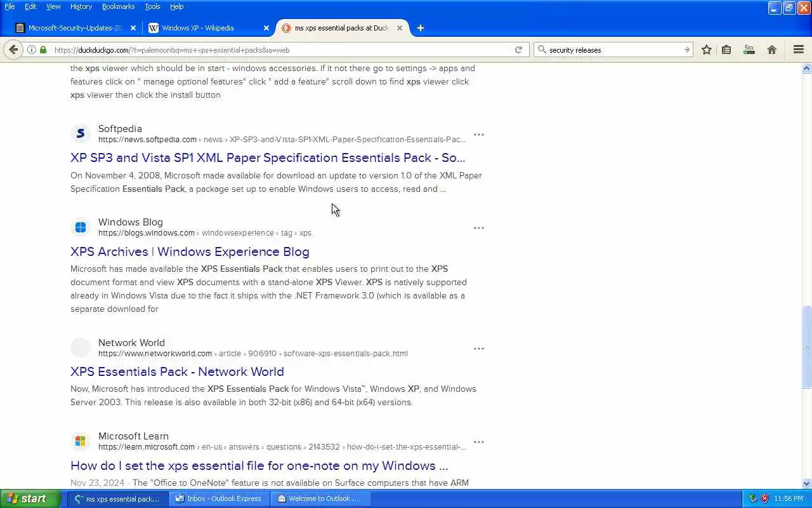View the green padlock security icon
This screenshot has width=812, height=508.
pos(43,50)
